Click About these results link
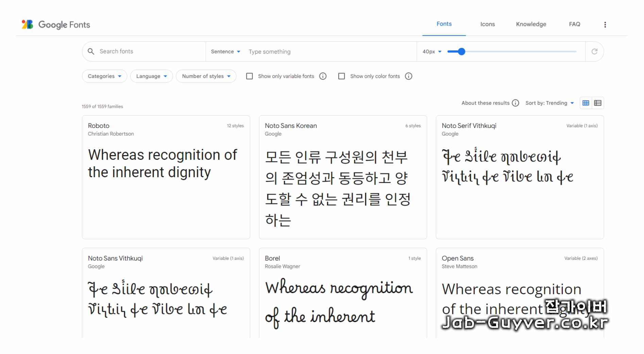The width and height of the screenshot is (644, 354). [485, 103]
